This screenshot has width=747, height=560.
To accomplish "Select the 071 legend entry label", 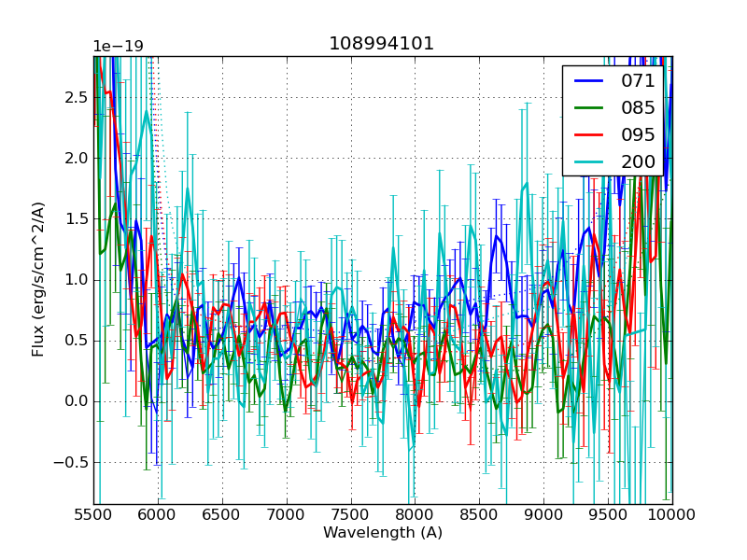I will (x=638, y=81).
